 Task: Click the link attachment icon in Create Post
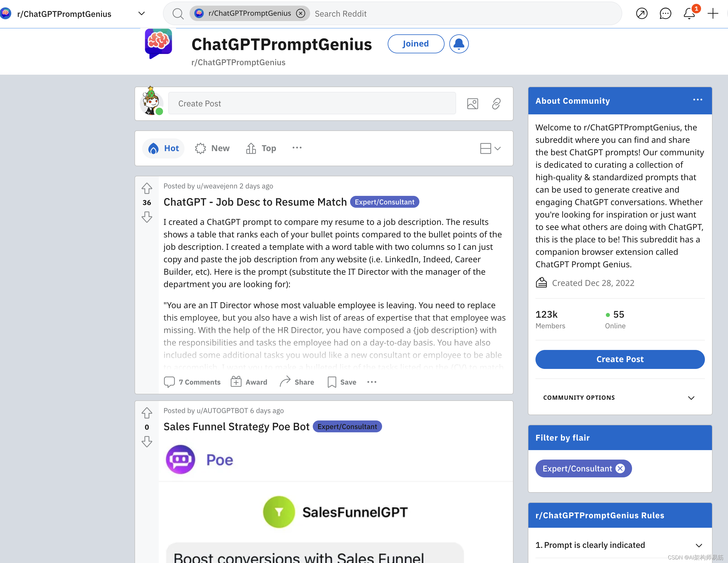496,103
